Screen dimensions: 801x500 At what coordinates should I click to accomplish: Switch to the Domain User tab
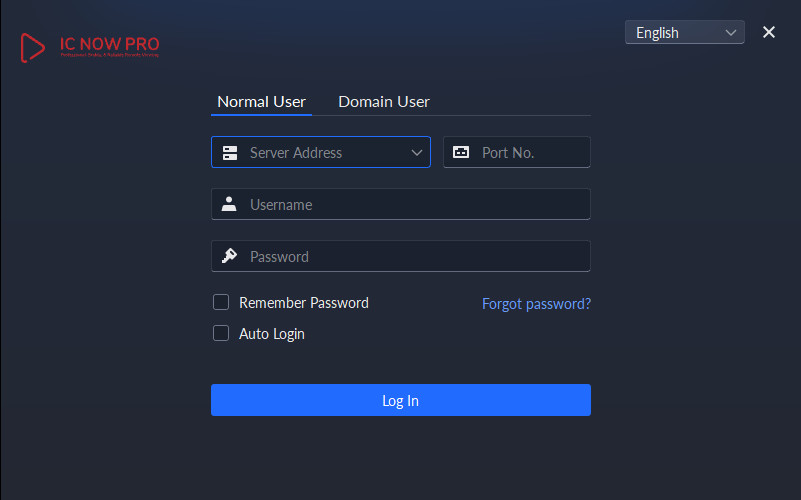384,102
